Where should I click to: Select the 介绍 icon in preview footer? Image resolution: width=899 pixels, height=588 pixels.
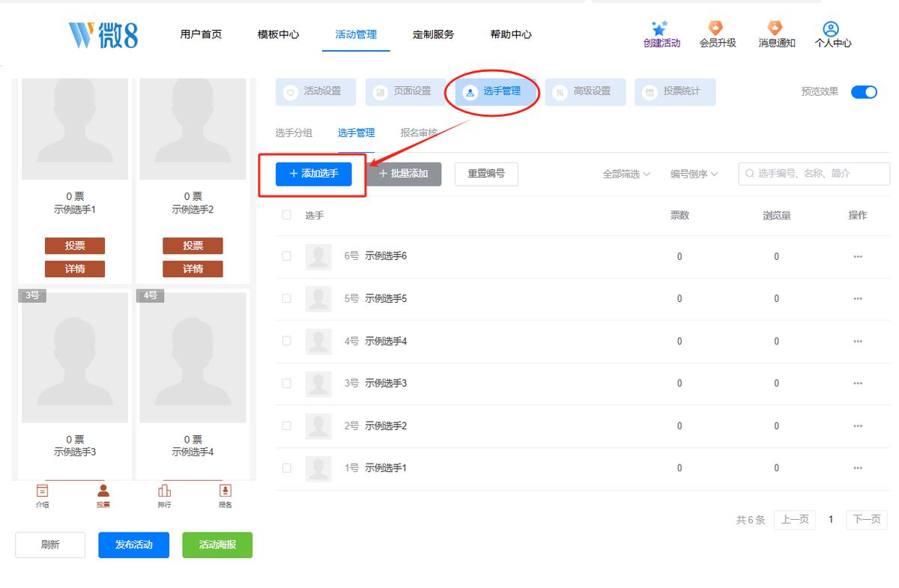tap(42, 491)
